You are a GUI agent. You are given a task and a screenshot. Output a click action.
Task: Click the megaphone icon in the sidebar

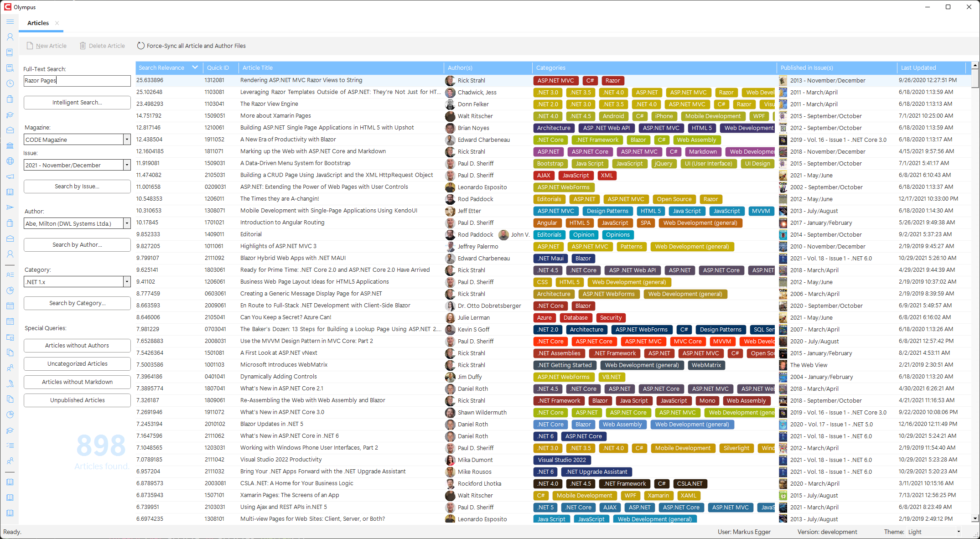click(x=10, y=176)
